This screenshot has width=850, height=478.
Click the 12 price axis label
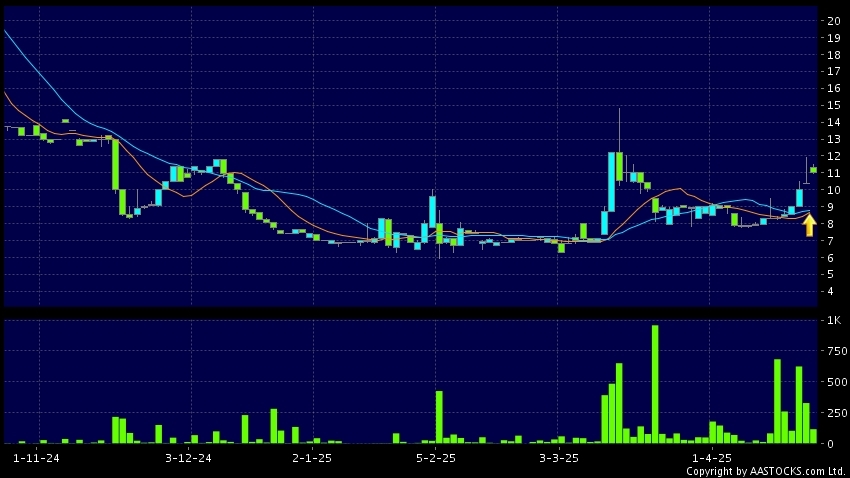834,156
